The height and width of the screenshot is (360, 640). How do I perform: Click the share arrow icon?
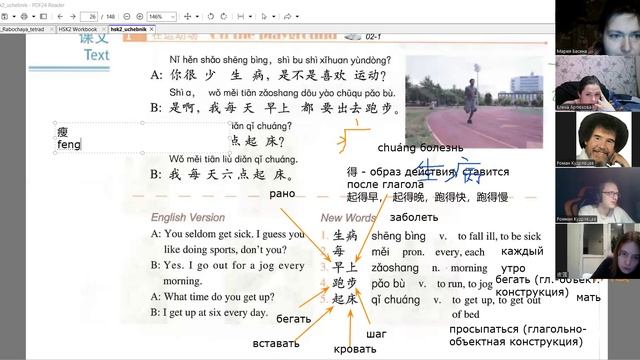pyautogui.click(x=287, y=16)
